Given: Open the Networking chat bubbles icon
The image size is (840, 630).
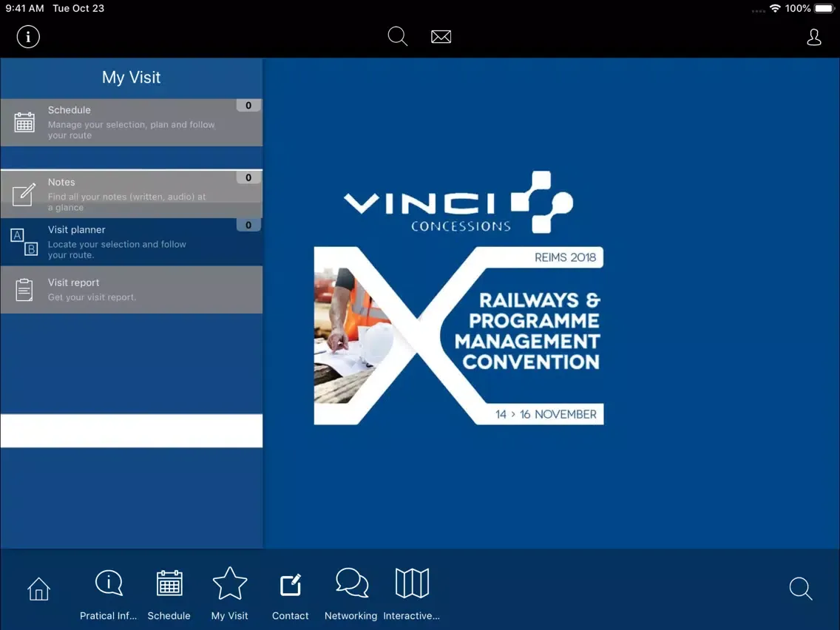Looking at the screenshot, I should [x=352, y=583].
